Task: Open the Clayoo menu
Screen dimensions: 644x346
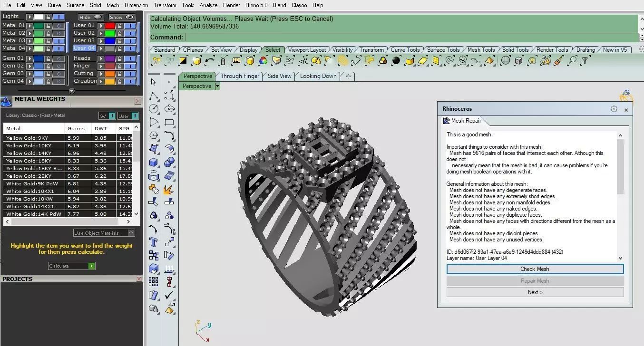Action: point(299,5)
